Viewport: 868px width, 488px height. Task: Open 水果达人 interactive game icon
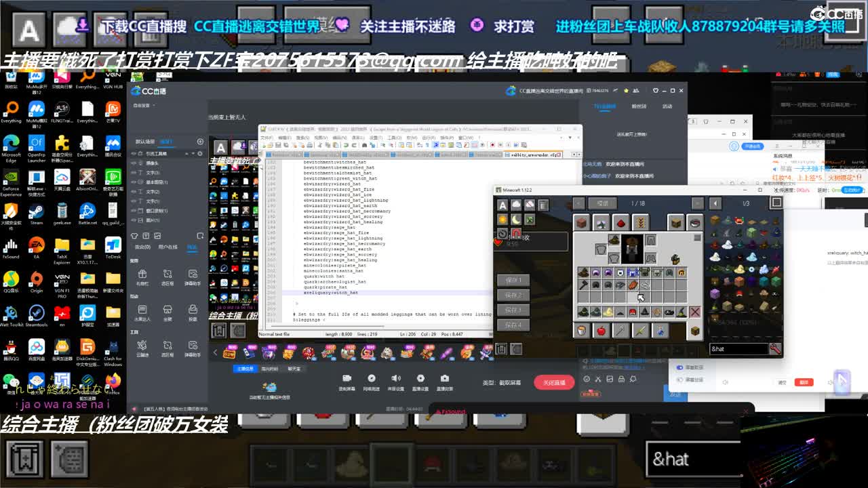(142, 312)
